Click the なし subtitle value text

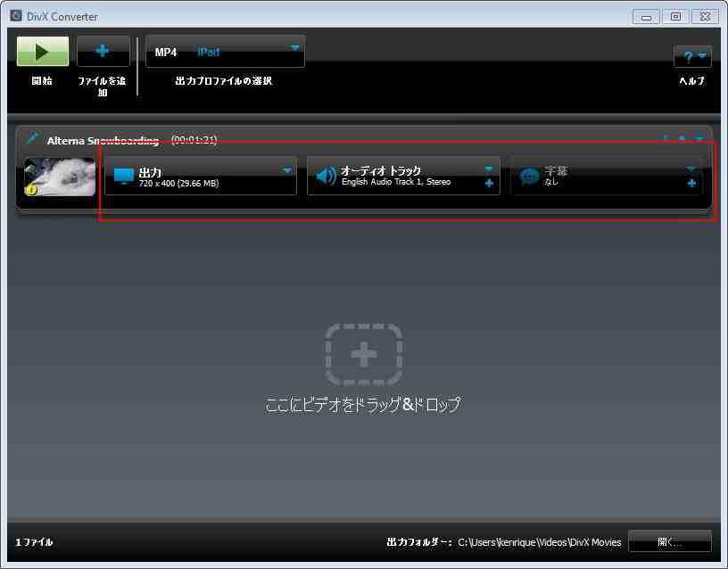[551, 181]
